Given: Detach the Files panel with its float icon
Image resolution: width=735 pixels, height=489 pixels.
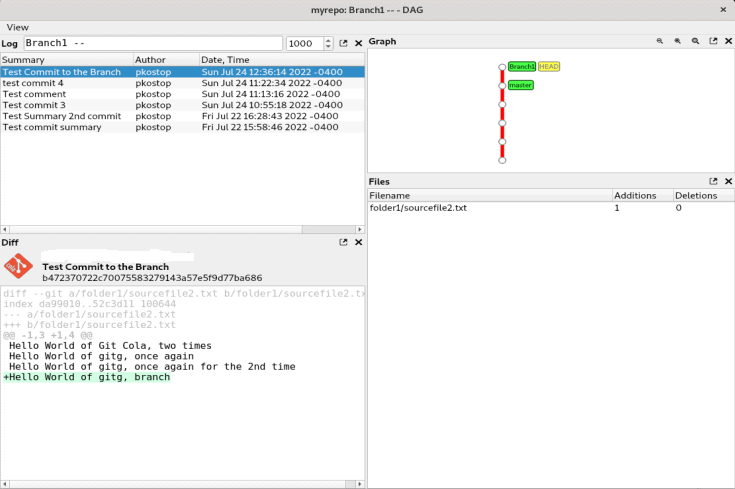Looking at the screenshot, I should (x=713, y=181).
